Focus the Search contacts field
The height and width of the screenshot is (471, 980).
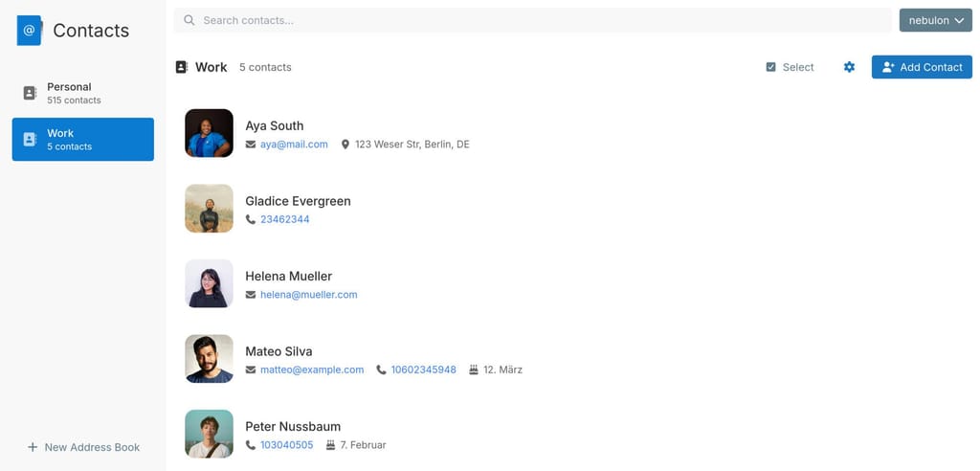(x=532, y=20)
